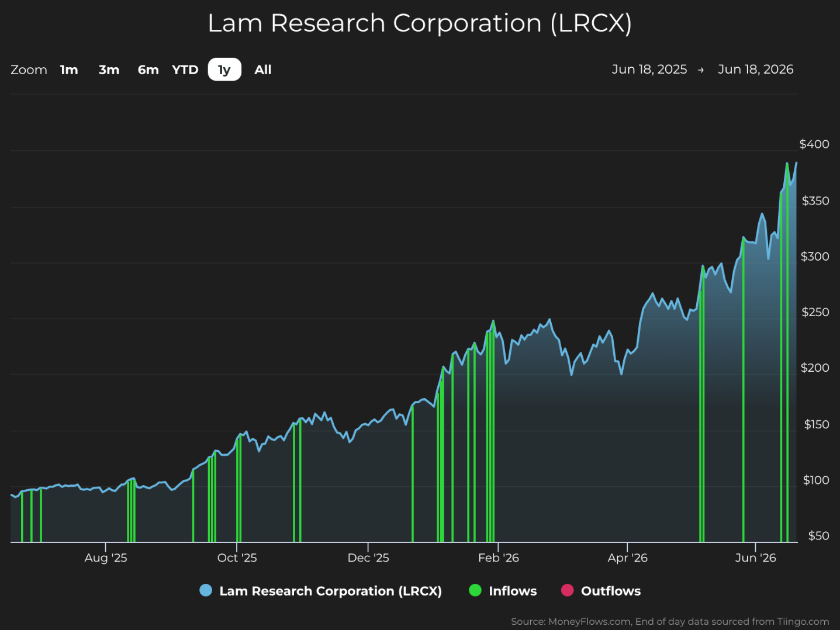Toggle the Inflows legend series
Screen dimensions: 840x630
coord(503,591)
